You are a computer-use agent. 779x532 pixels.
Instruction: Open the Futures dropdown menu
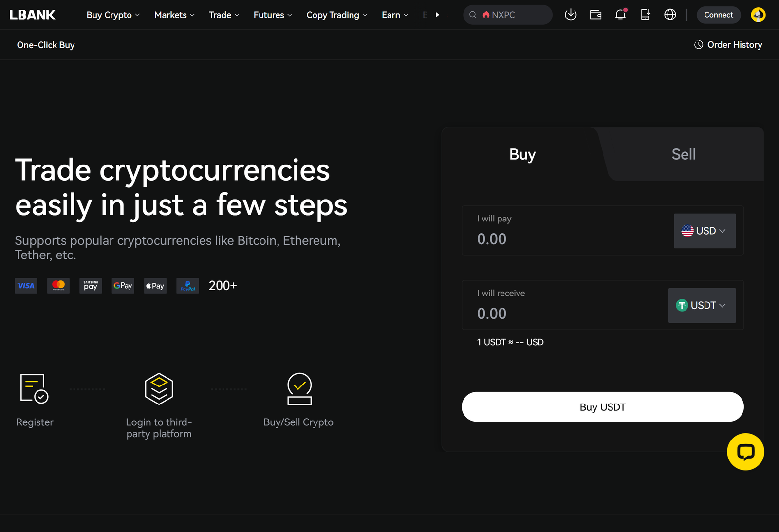coord(273,15)
